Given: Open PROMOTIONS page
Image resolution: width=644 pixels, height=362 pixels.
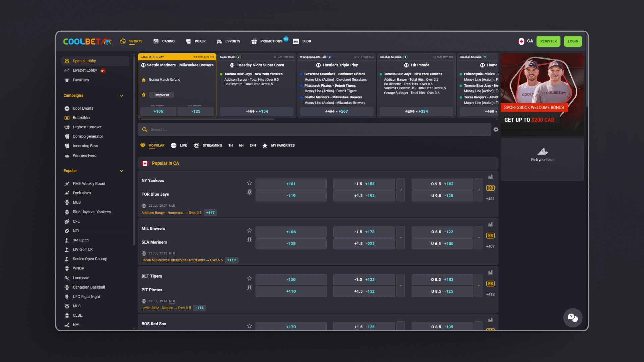Looking at the screenshot, I should coord(267,41).
